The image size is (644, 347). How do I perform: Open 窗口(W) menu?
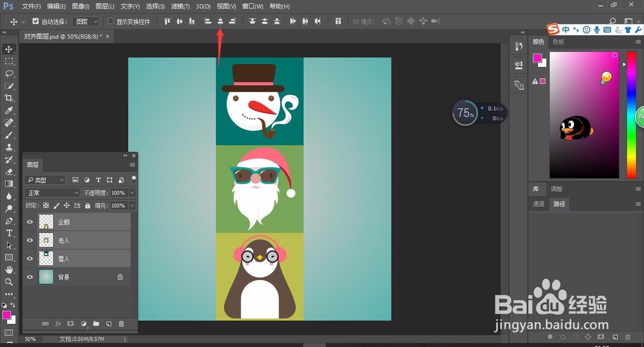[252, 6]
